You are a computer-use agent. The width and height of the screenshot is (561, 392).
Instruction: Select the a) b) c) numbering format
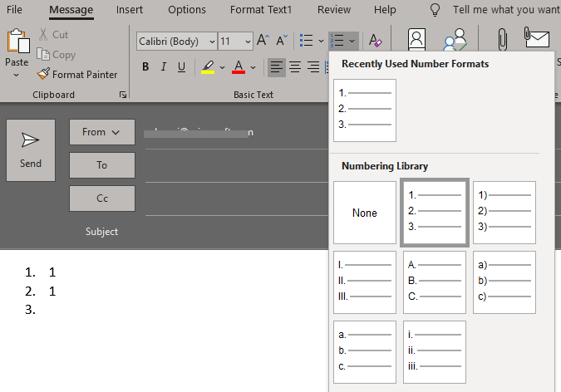504,282
